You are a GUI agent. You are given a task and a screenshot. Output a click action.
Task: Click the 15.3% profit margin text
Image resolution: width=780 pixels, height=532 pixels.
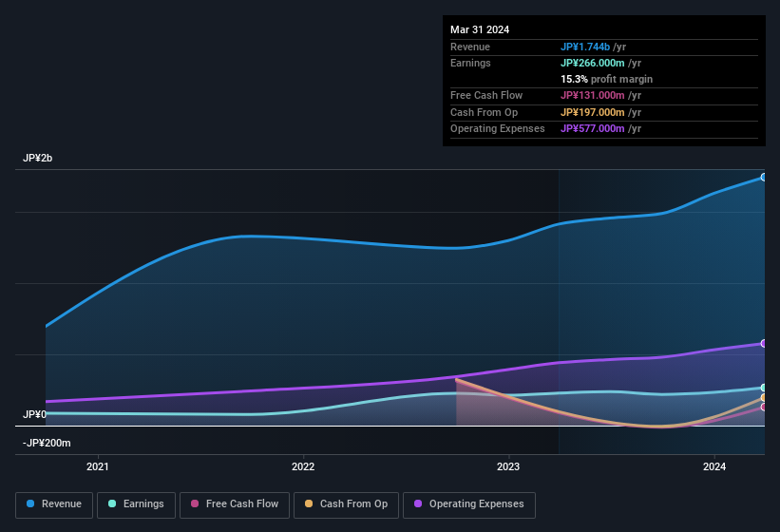(x=606, y=79)
